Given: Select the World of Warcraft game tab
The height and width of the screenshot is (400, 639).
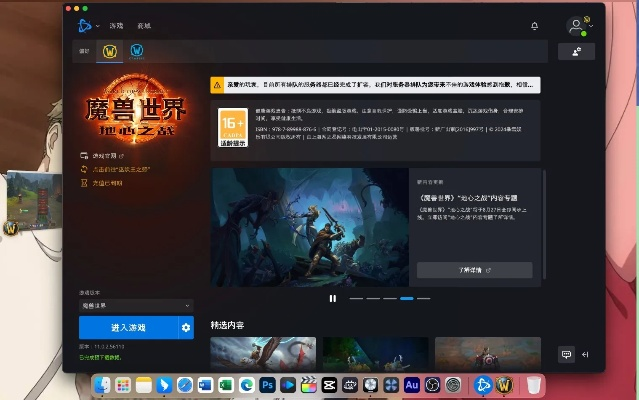Looking at the screenshot, I should click(x=110, y=52).
